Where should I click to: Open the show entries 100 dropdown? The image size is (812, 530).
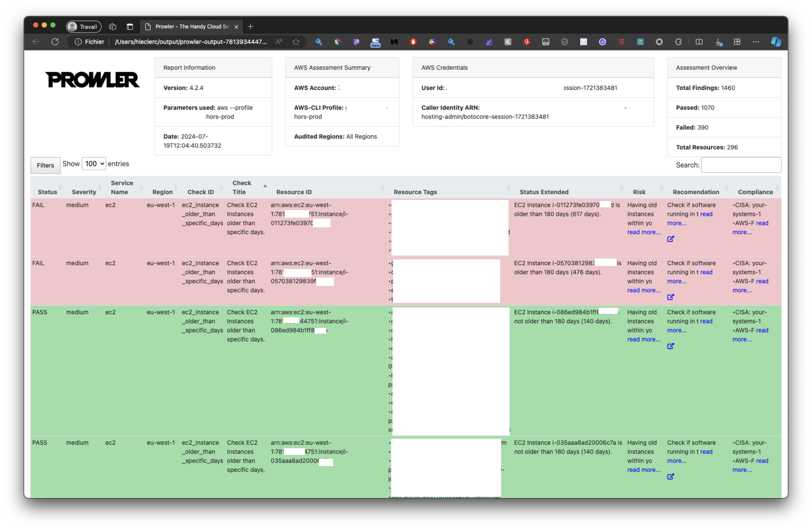pyautogui.click(x=94, y=164)
